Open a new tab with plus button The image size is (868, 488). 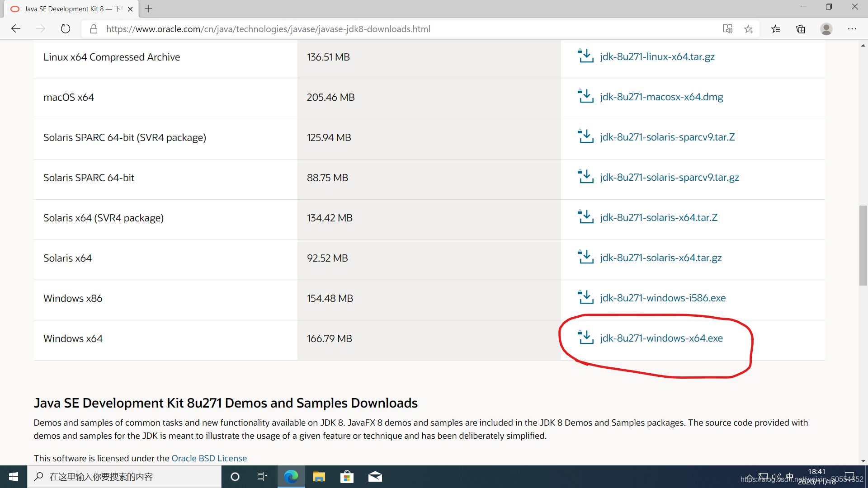click(148, 9)
